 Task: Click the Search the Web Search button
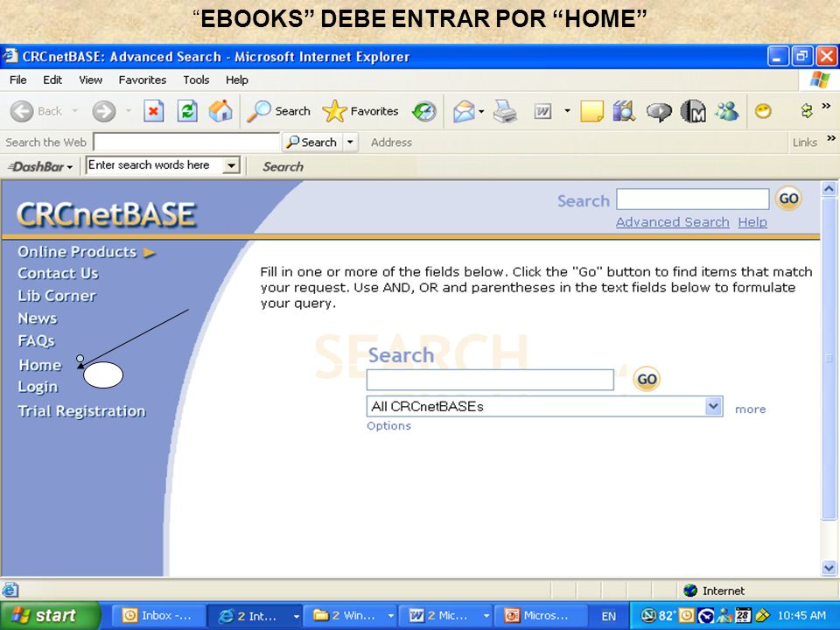point(312,143)
